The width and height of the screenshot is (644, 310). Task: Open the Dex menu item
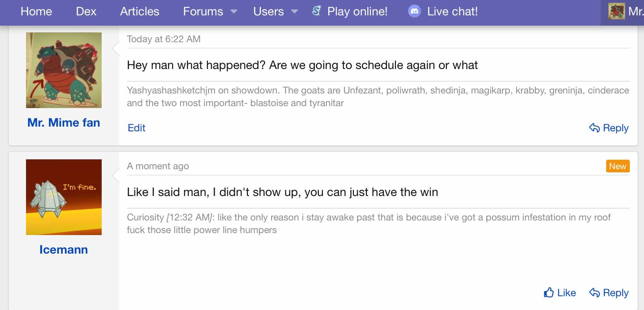pos(86,11)
